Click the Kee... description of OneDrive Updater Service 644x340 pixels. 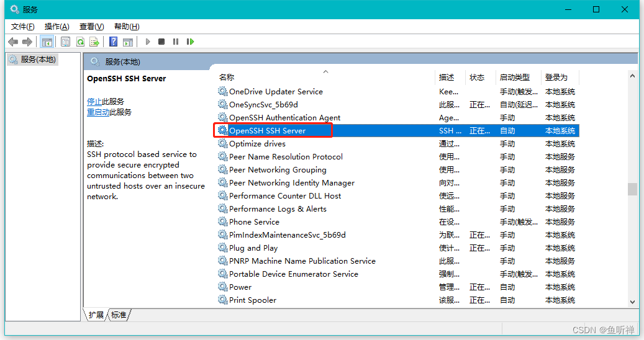(448, 91)
